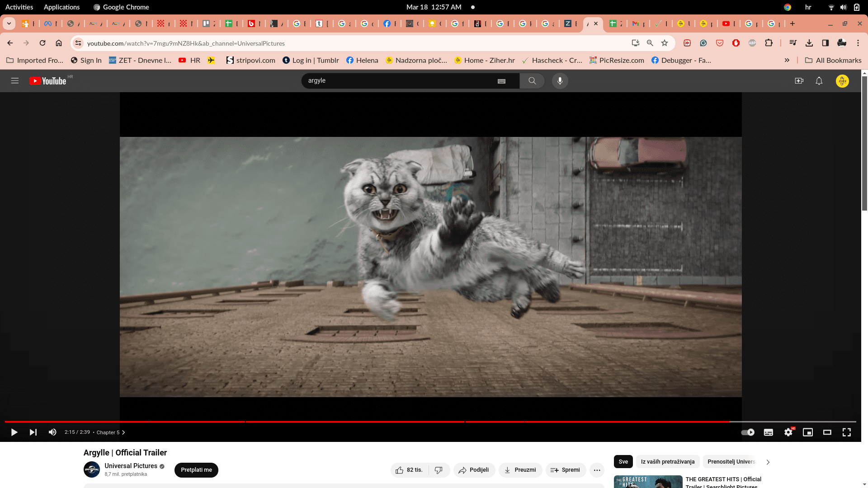Viewport: 868px width, 488px height.
Task: Open the Imported Fro... bookmarks folder
Action: coord(35,60)
